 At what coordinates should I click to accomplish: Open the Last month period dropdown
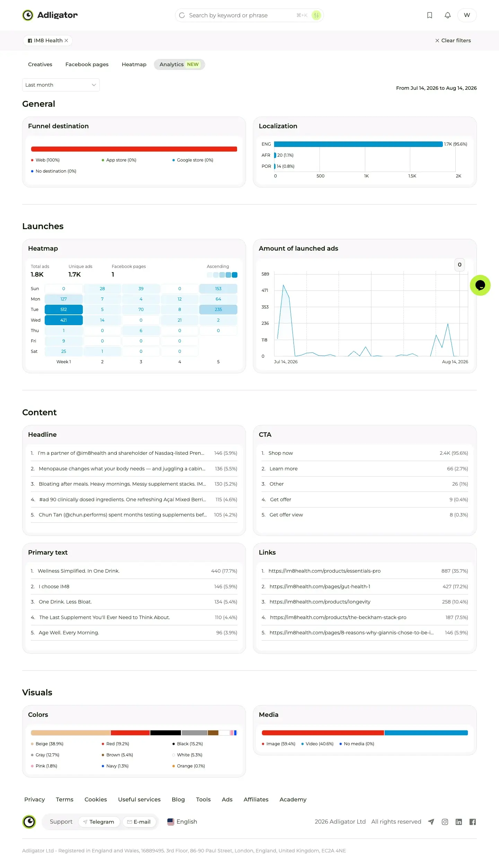pyautogui.click(x=61, y=85)
